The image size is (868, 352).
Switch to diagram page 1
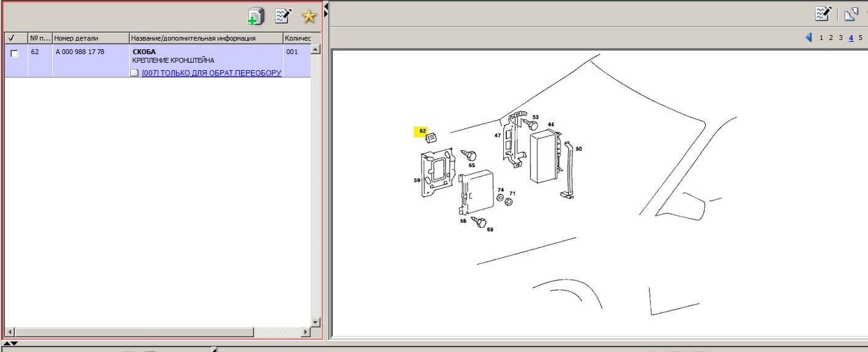tap(821, 38)
